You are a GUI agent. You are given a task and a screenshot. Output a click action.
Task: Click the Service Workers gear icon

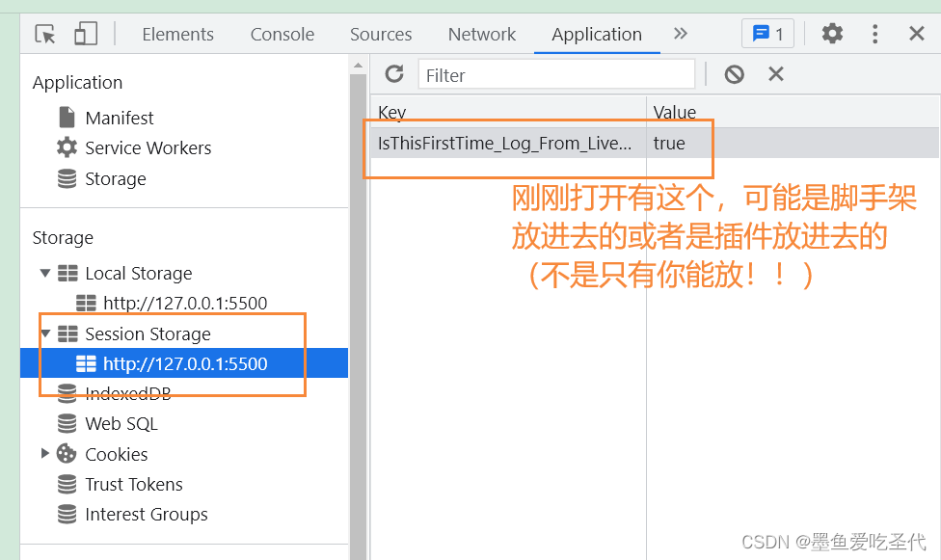point(67,147)
